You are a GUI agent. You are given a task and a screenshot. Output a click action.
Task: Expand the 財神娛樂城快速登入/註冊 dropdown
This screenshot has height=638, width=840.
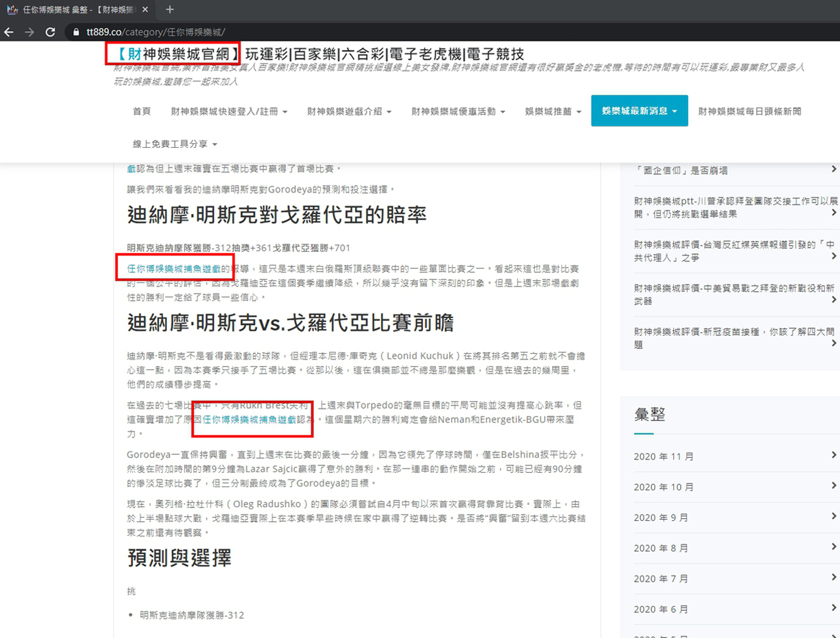[228, 111]
